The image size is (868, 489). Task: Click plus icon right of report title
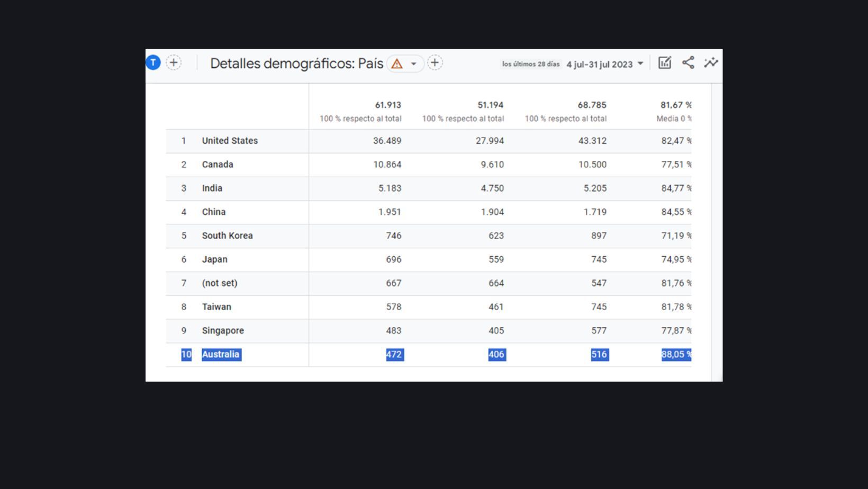[435, 62]
